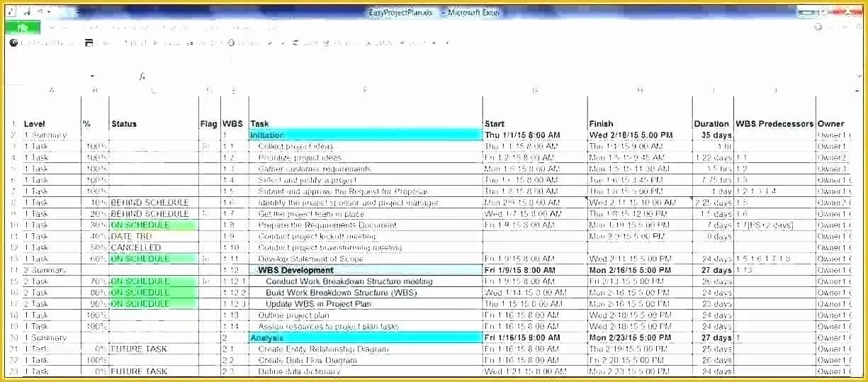This screenshot has width=868, height=382.
Task: Select Assign resources to project plan tasks
Action: 366,327
